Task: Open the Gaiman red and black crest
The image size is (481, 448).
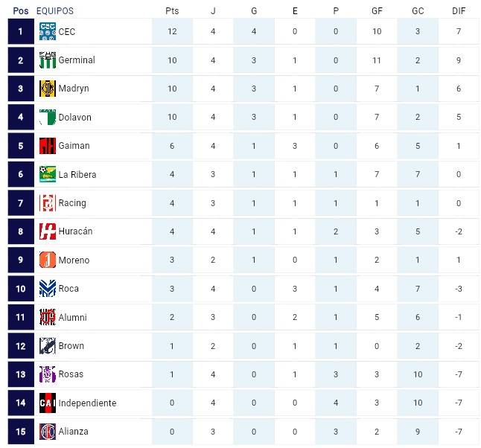Action: 48,146
